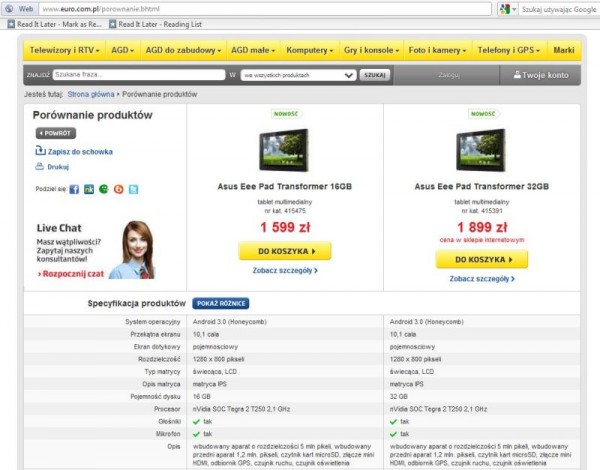The height and width of the screenshot is (470, 600).
Task: Click the green share icon
Action: tap(104, 189)
